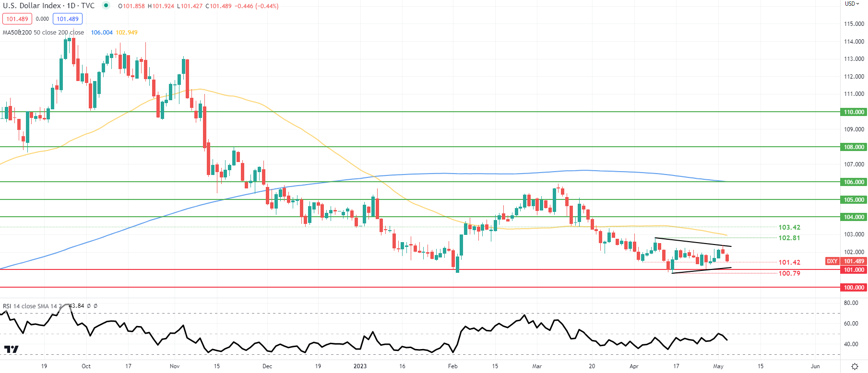Open the chart settings gear icon
Screen dimensions: 868x373
point(855,366)
